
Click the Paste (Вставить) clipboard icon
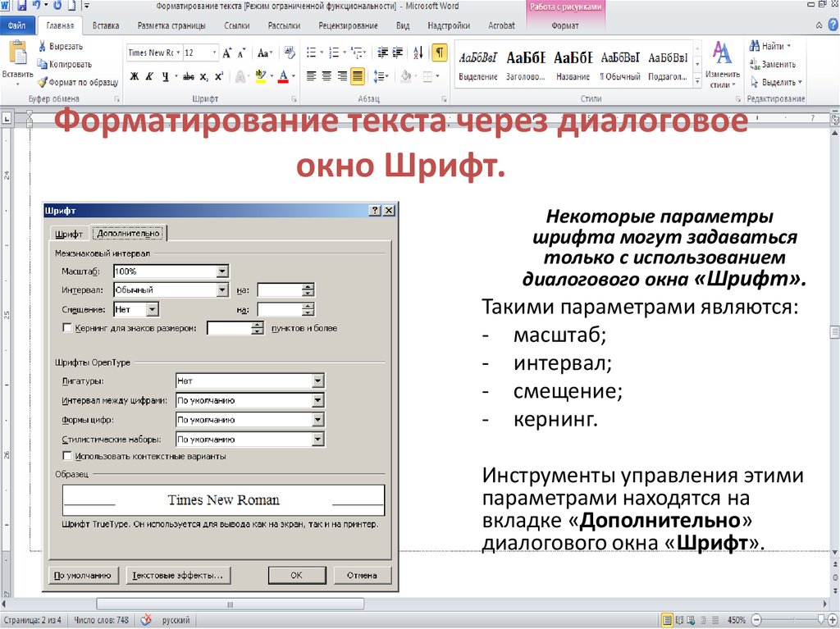click(x=16, y=55)
